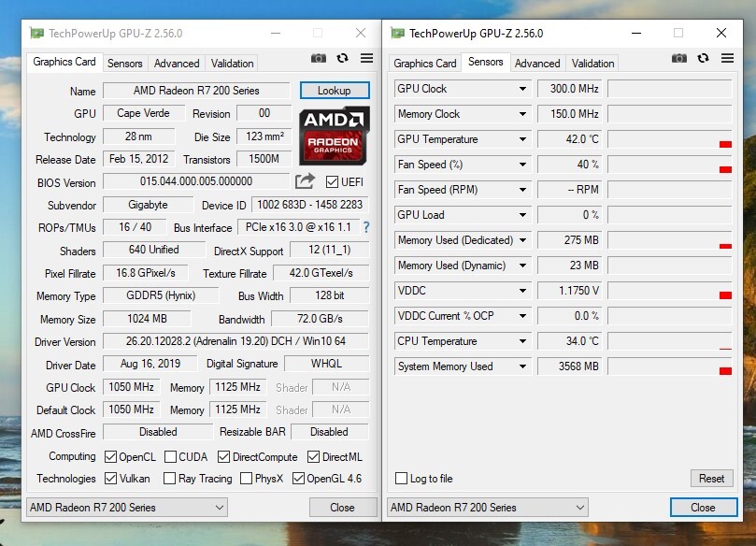Open the hamburger menu in the Sensors window

pos(726,58)
